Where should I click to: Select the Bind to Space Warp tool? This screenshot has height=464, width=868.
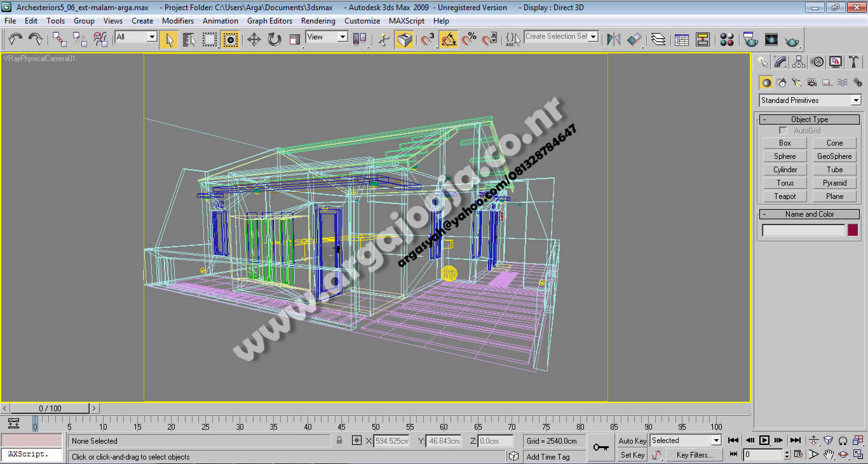coord(100,39)
